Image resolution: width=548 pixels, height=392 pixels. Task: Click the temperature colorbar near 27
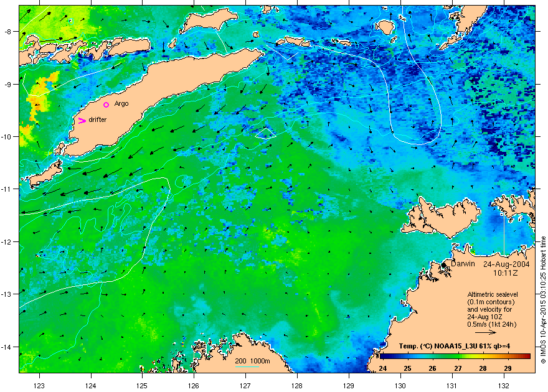coord(458,357)
